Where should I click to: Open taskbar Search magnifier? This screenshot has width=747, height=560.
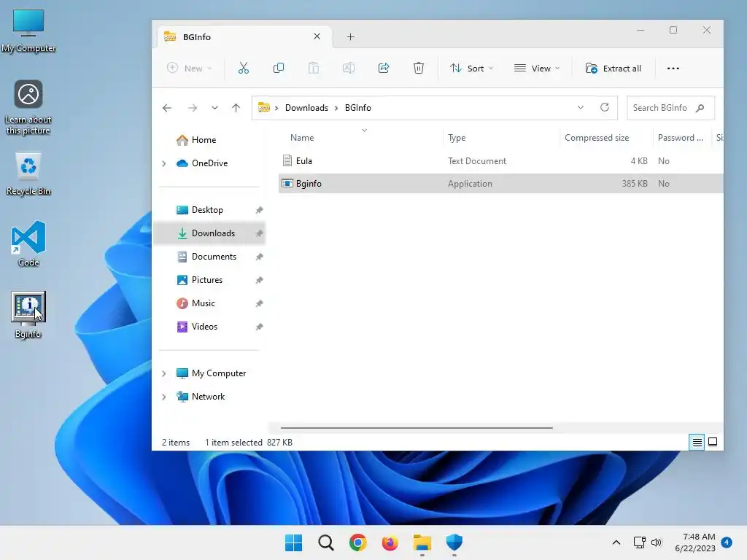[326, 542]
